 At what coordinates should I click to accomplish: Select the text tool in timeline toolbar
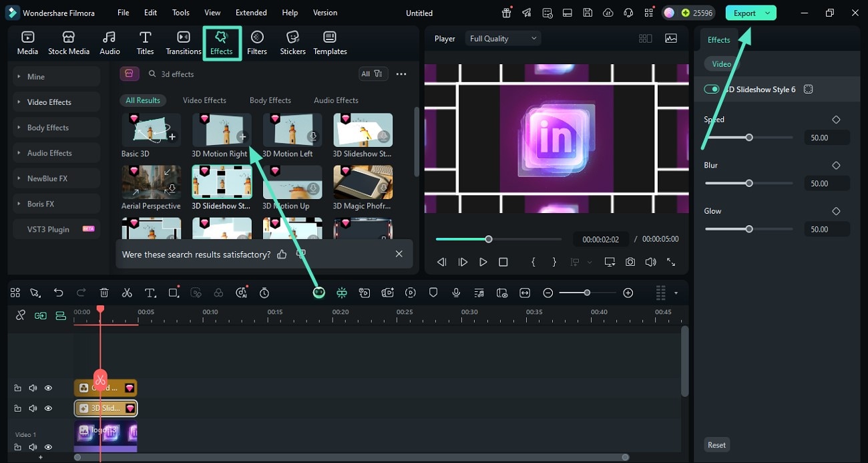[x=150, y=293]
